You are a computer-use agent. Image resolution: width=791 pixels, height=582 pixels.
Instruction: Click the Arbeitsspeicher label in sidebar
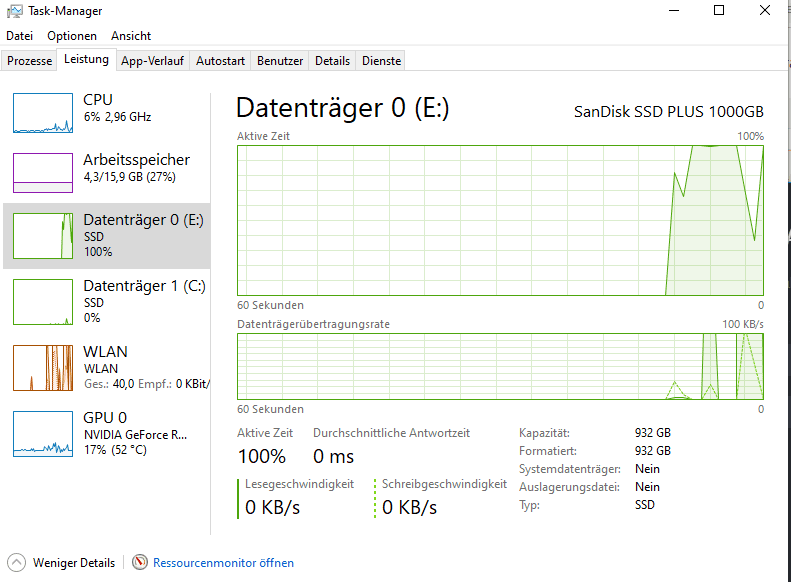point(137,159)
